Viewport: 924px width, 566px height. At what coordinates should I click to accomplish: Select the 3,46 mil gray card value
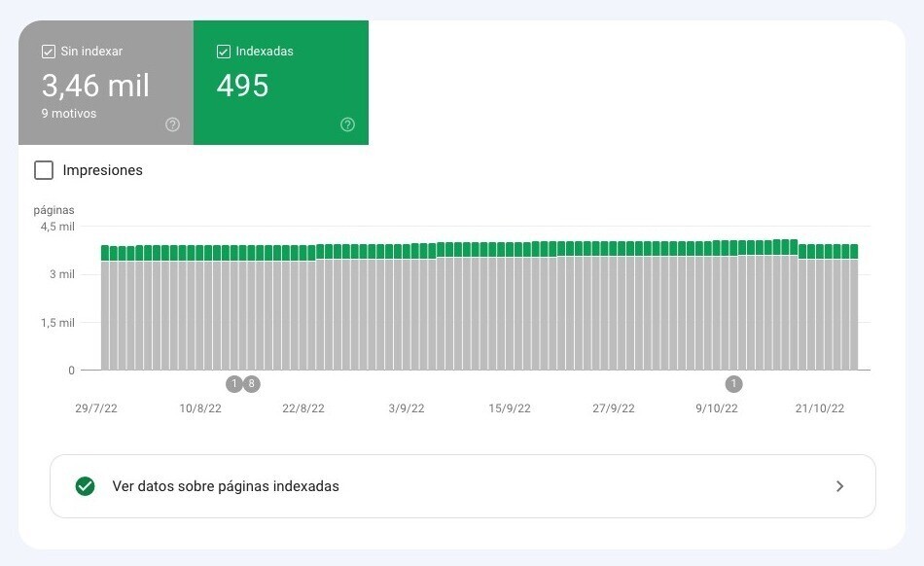[95, 86]
